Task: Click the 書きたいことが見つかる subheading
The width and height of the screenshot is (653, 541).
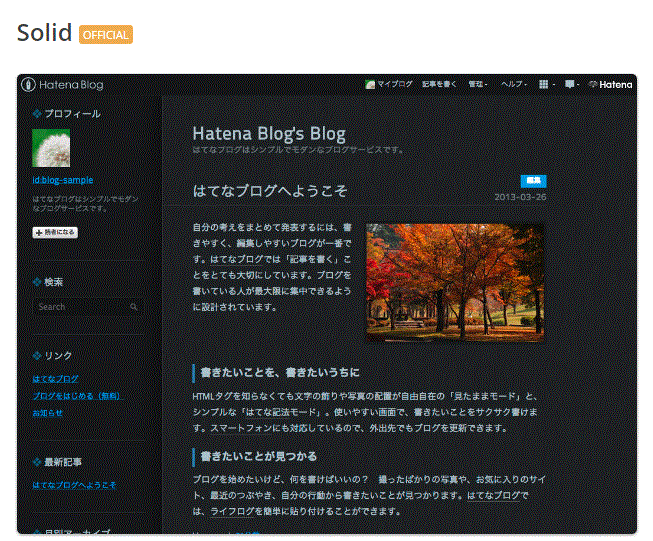Action: tap(259, 456)
